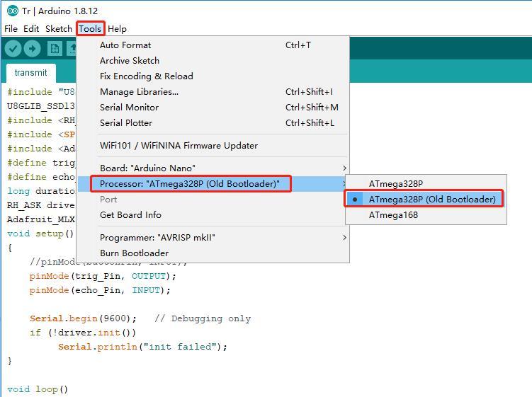The width and height of the screenshot is (532, 397).
Task: Click the RH_ASK driver code line
Action: [41, 205]
